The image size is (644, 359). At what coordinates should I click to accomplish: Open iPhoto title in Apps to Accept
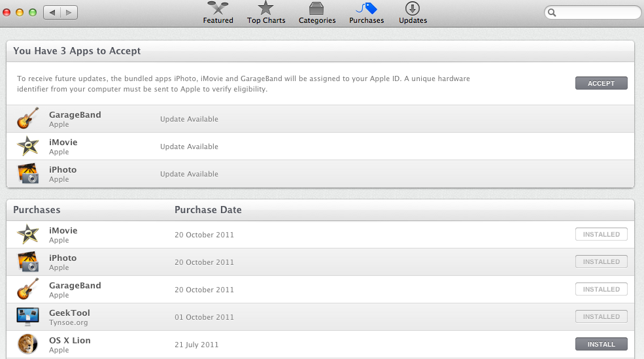62,169
